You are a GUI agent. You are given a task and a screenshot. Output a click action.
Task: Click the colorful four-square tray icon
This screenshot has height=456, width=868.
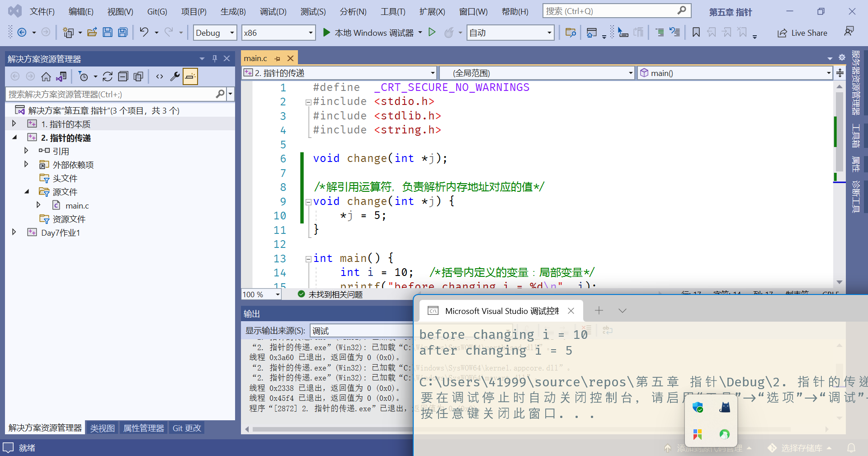[698, 434]
